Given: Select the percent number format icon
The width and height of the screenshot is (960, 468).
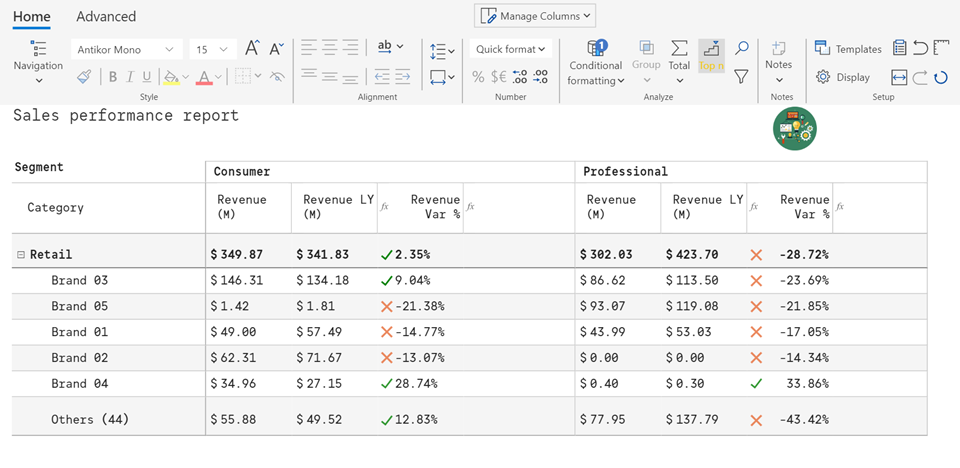Looking at the screenshot, I should (478, 77).
